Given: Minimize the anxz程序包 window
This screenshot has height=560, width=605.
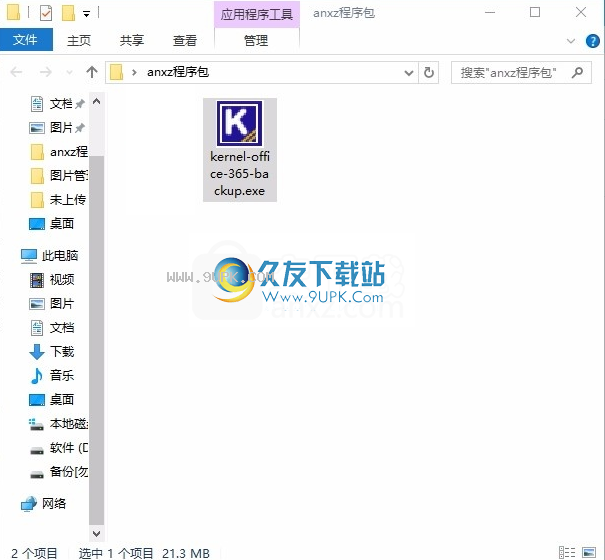Looking at the screenshot, I should [x=490, y=13].
